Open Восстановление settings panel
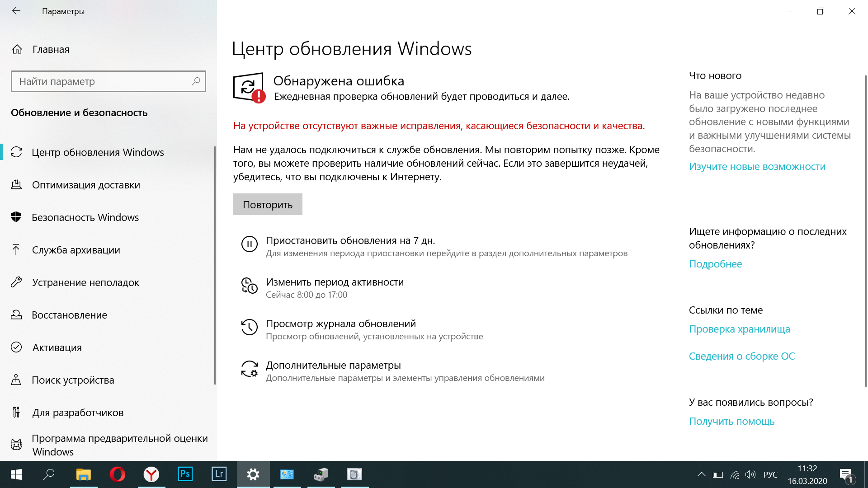 70,314
